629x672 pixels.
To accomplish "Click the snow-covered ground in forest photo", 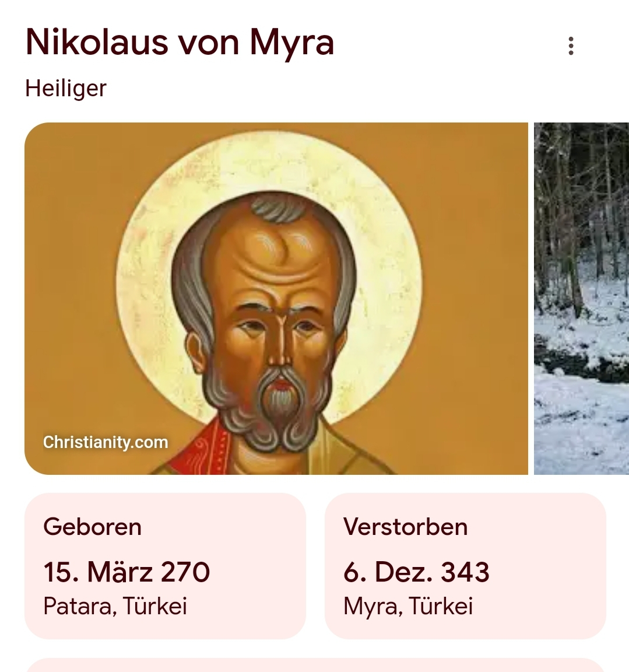I will pyautogui.click(x=577, y=426).
